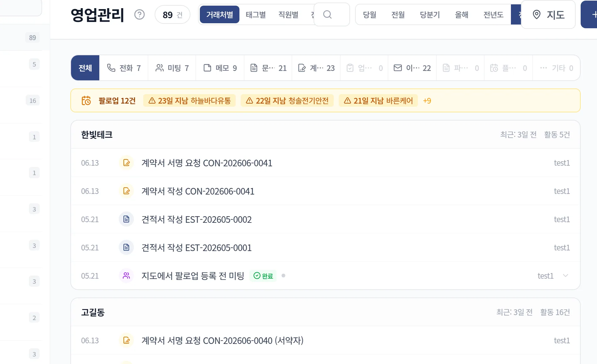This screenshot has height=364, width=597.
Task: Click 활동 5건 on 한빛테크 card
Action: (x=557, y=134)
